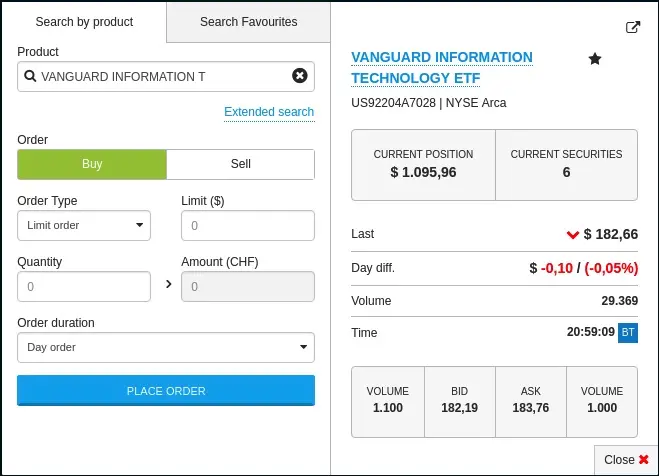This screenshot has height=476, width=659.
Task: Focus the Limit ($) input field
Action: coord(248,226)
